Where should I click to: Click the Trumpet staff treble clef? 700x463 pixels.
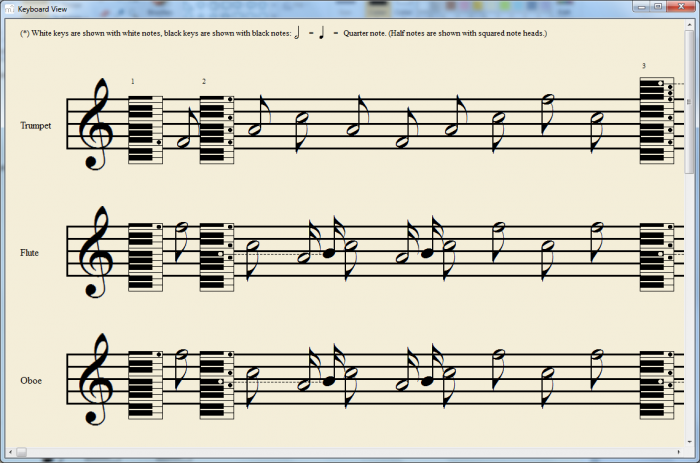coord(96,124)
